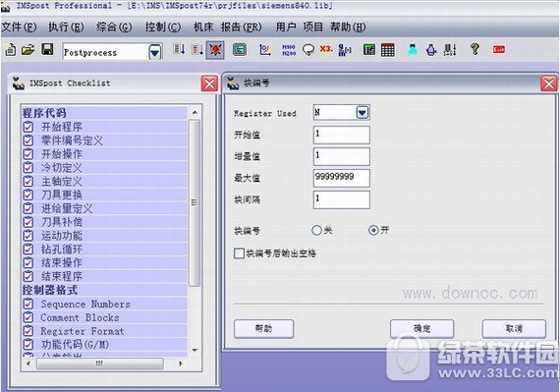The width and height of the screenshot is (560, 392).
Task: Toggle the 冷切定义 checklist checkbox
Action: click(x=28, y=168)
